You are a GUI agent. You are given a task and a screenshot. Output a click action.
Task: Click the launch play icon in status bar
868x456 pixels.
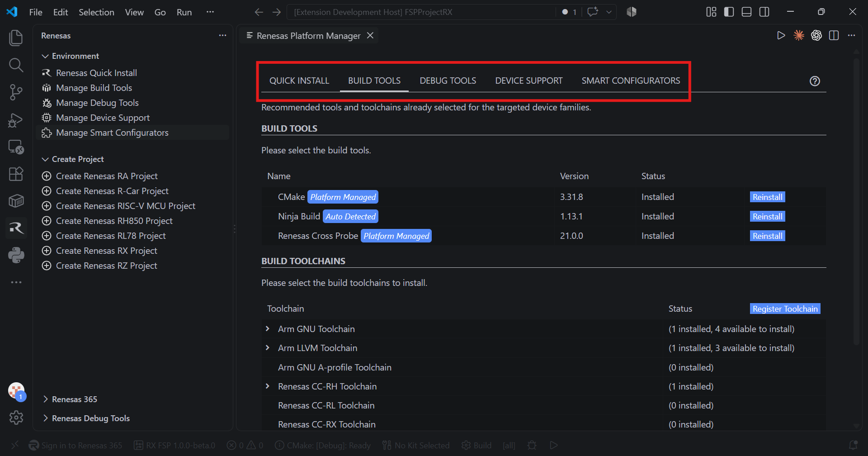554,445
